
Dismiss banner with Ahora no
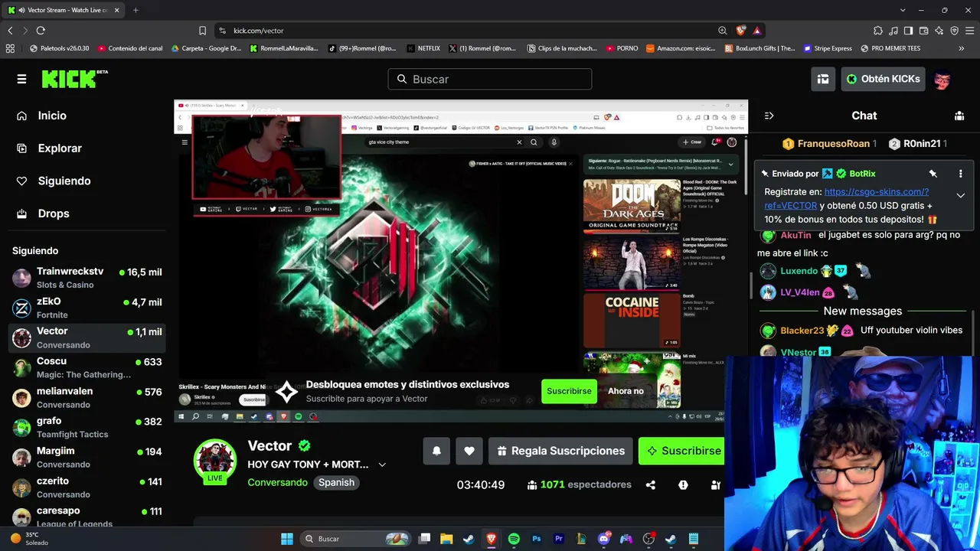pyautogui.click(x=626, y=391)
